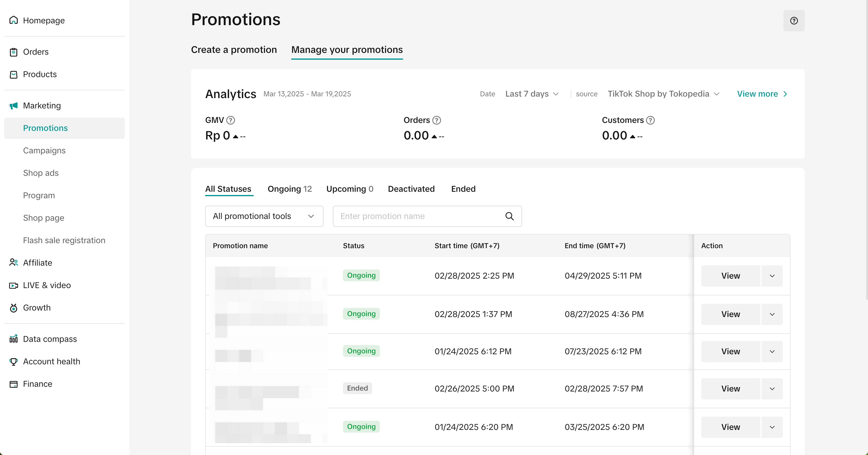Click the Orders clipboard icon
The width and height of the screenshot is (868, 455).
[x=14, y=52]
